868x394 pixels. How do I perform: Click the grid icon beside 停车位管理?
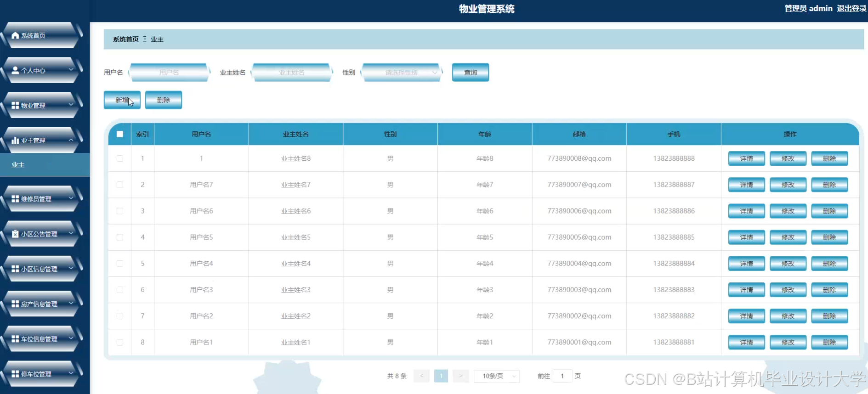point(15,374)
